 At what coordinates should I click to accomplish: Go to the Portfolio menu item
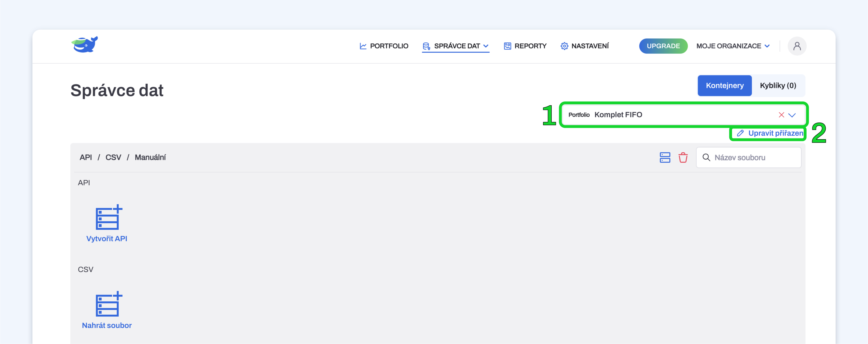pyautogui.click(x=384, y=46)
